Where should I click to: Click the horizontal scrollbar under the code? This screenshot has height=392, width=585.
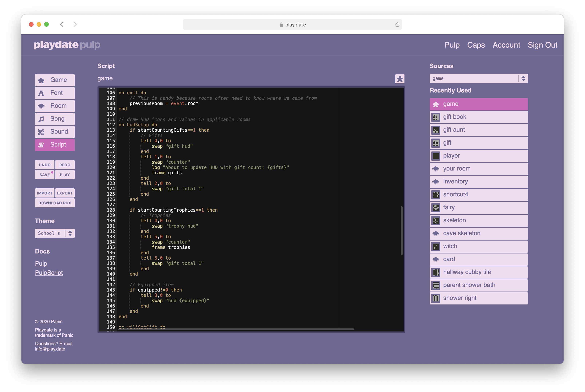[x=236, y=330]
